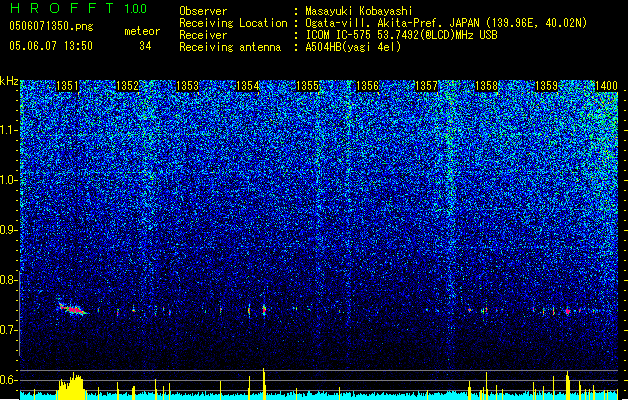Click the 1351 time marker
This screenshot has height=400, width=629.
67,86
